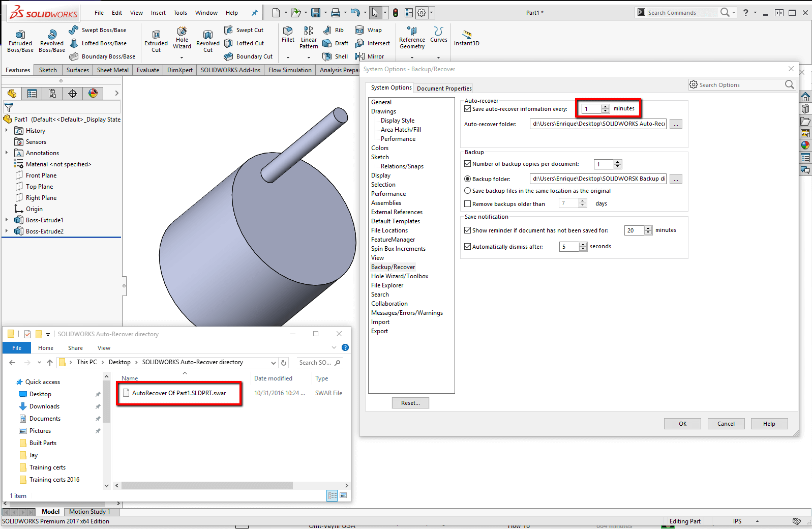The image size is (812, 529).
Task: Open the Sheet Metal tab
Action: click(112, 70)
